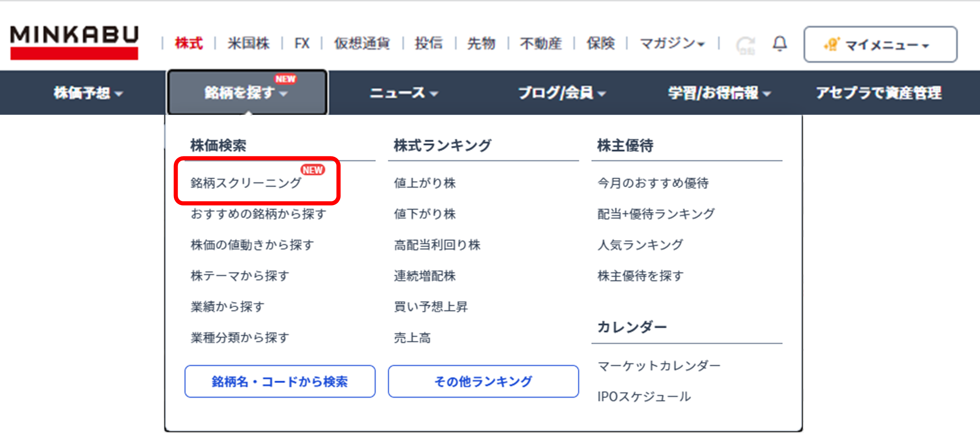Expand the ブログ/会員 menu
Image resolution: width=980 pixels, height=433 pixels.
(x=561, y=93)
